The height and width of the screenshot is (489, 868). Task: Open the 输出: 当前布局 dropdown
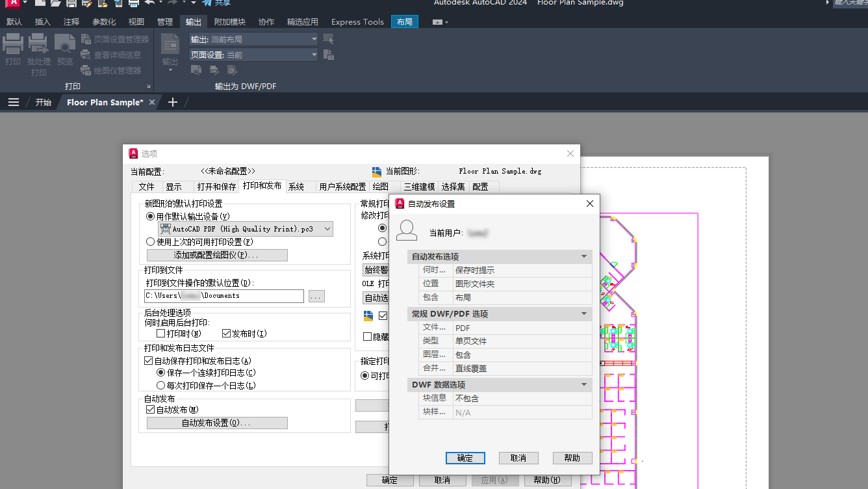tap(253, 40)
